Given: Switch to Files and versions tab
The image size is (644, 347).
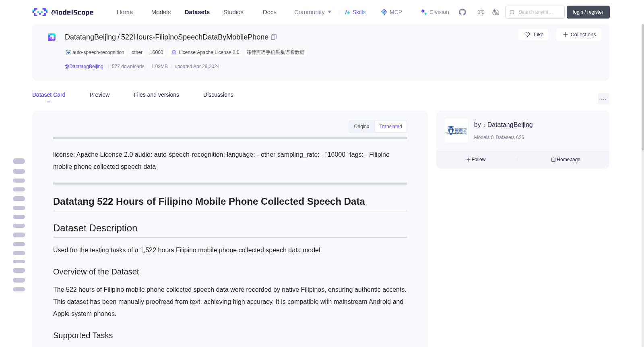Looking at the screenshot, I should [x=156, y=95].
